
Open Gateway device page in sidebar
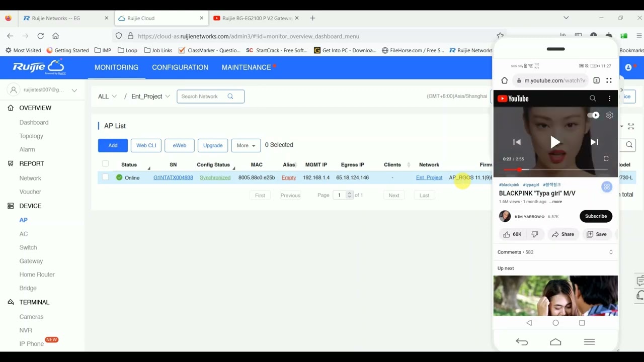tap(31, 261)
